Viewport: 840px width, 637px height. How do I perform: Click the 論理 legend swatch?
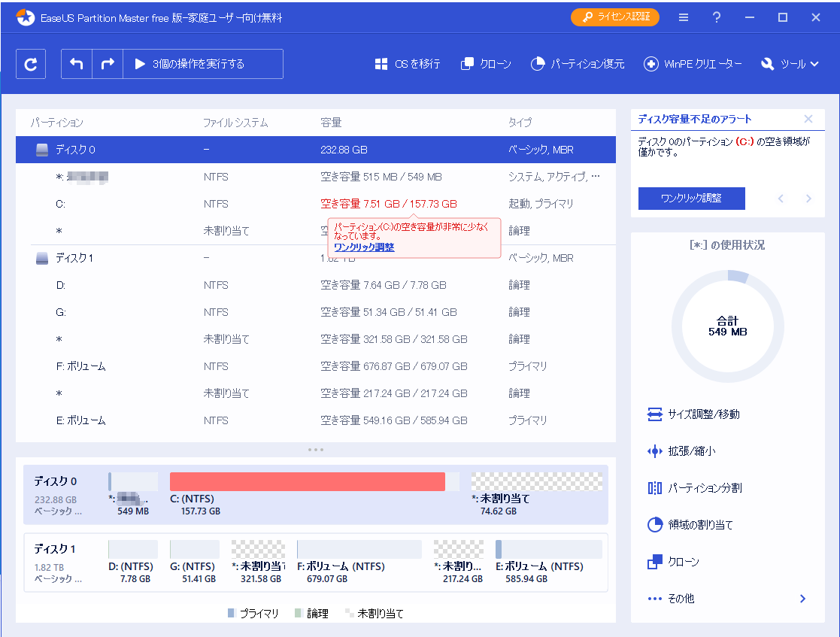299,613
